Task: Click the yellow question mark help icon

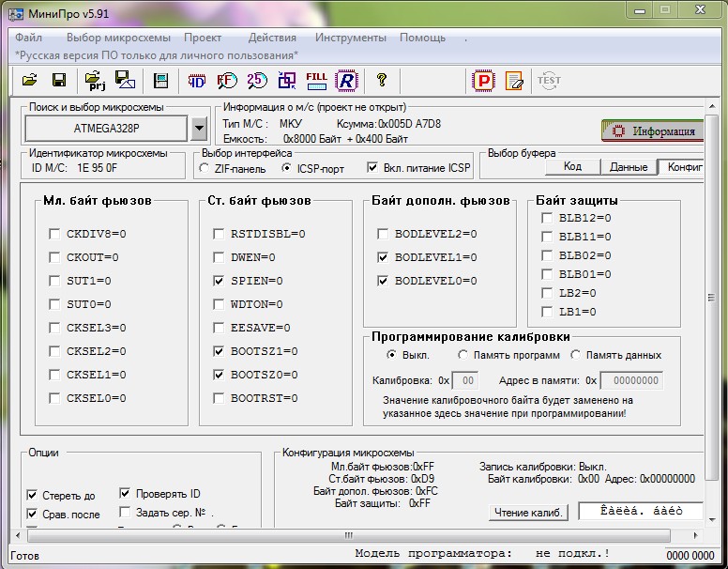Action: [x=382, y=80]
